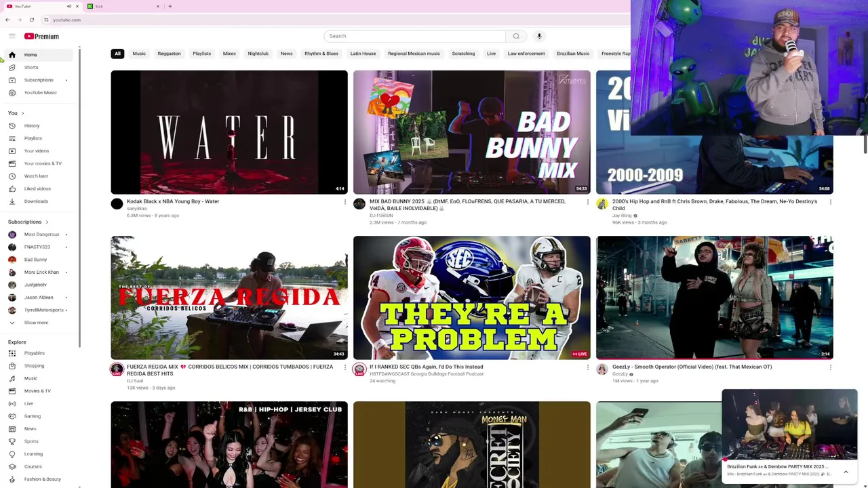868x488 pixels.
Task: Select the All filter chip
Action: (117, 54)
